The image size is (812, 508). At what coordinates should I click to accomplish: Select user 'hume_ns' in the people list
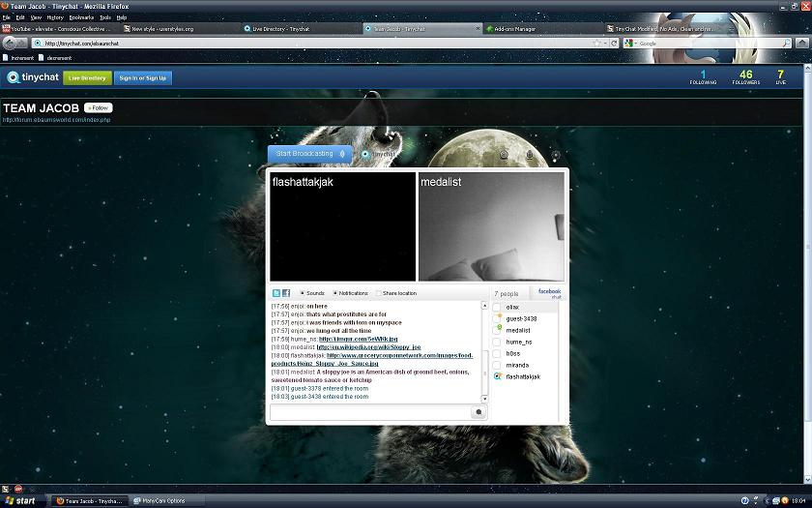519,343
